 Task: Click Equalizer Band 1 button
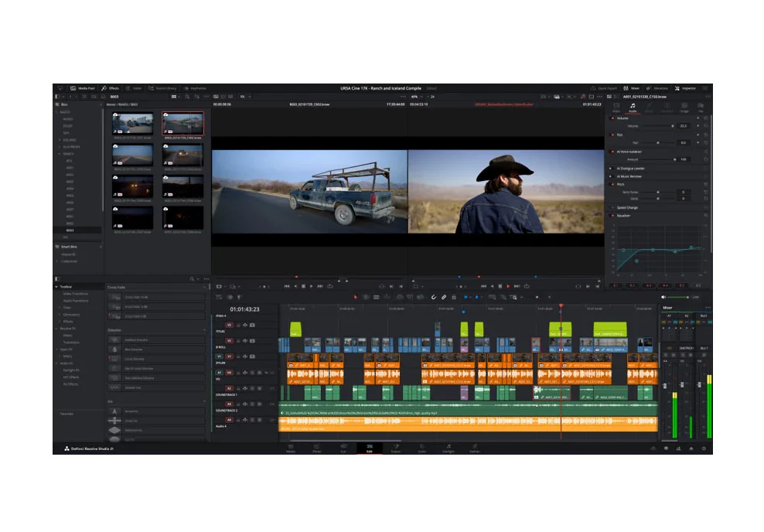[x=616, y=285]
